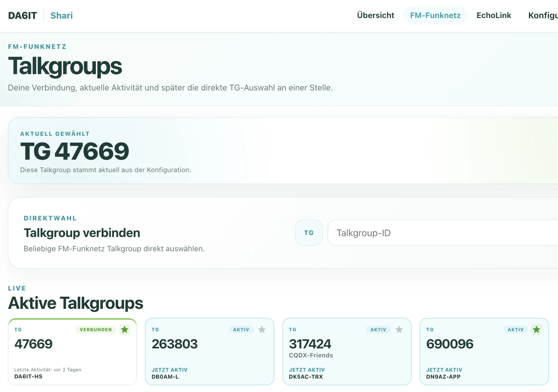Click the CQDX-Friends label
This screenshot has height=392, width=558.
point(311,355)
